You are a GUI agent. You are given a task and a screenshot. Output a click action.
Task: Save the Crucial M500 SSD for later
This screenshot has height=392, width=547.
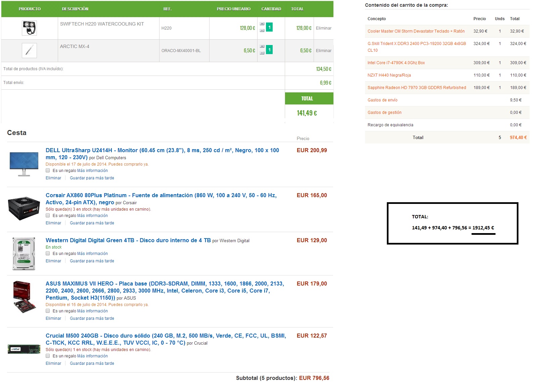pyautogui.click(x=92, y=363)
